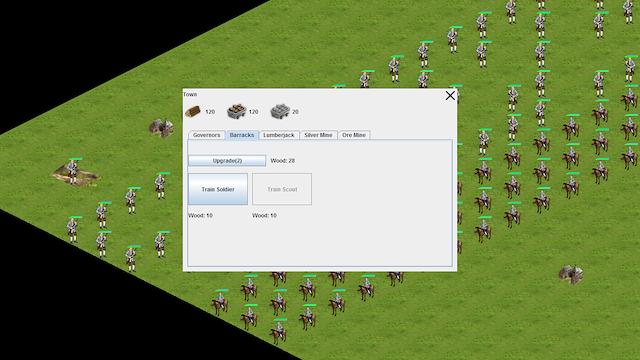
Task: Click the 20 value beside ore cart
Action: point(296,112)
